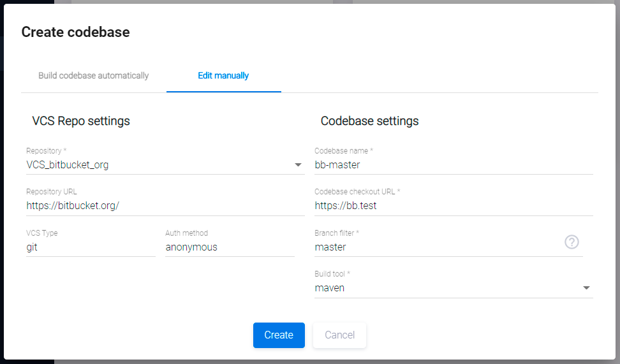The width and height of the screenshot is (620, 364).
Task: Switch to Build codebase automatically tab
Action: (94, 76)
